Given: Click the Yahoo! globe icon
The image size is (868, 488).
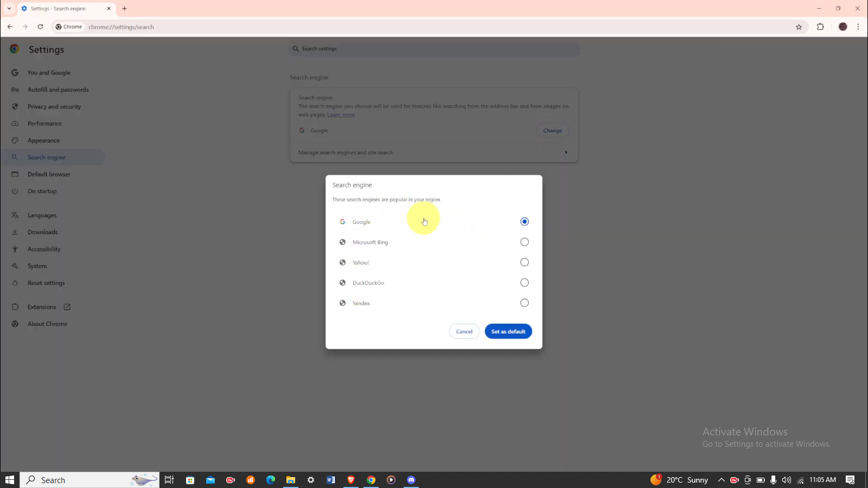Looking at the screenshot, I should coord(342,262).
